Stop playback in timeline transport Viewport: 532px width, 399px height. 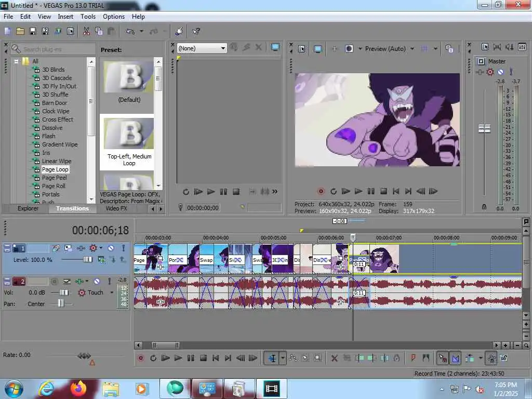point(203,358)
